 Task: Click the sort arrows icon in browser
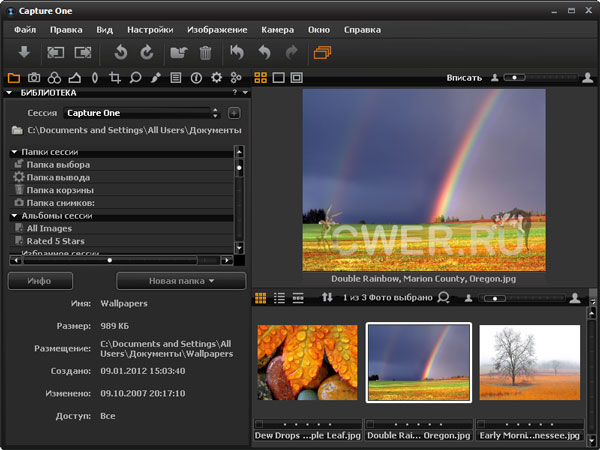pyautogui.click(x=326, y=298)
